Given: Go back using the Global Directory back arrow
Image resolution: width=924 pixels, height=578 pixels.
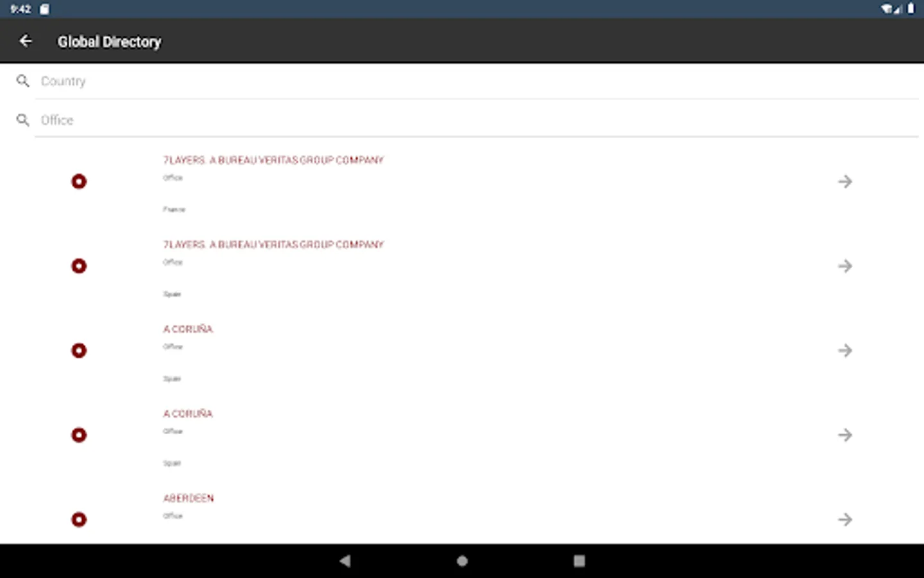Looking at the screenshot, I should [x=26, y=41].
